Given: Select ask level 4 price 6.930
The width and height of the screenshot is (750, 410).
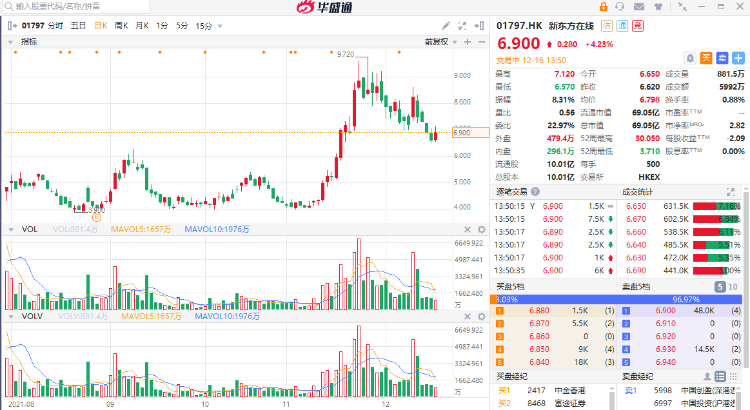Looking at the screenshot, I should pos(665,349).
